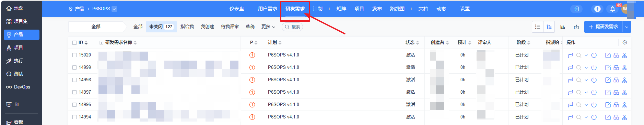The height and width of the screenshot is (125, 644).
Task: Expand the 更多 filter dropdown
Action: [x=268, y=27]
